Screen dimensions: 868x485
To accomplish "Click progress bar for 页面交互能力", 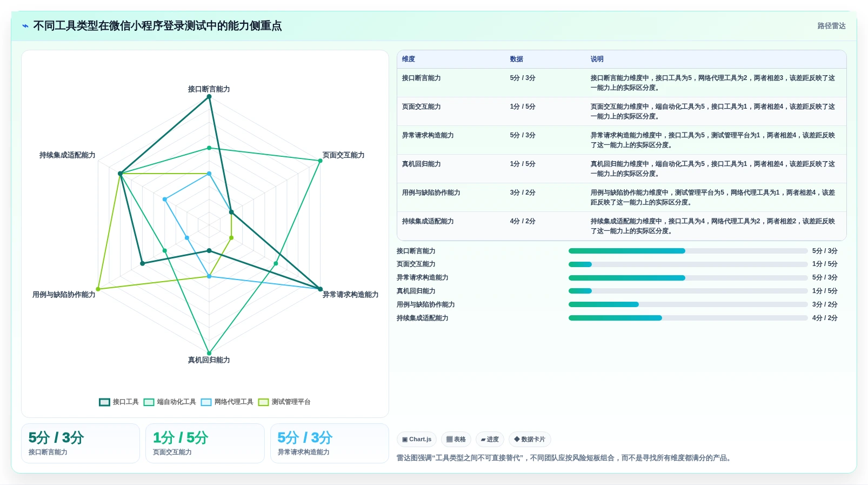I will click(x=688, y=264).
